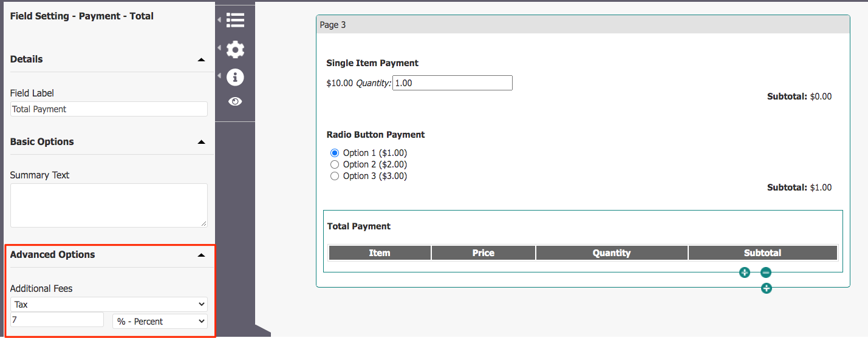868x338 pixels.
Task: Click the Quantity column header
Action: [x=612, y=253]
